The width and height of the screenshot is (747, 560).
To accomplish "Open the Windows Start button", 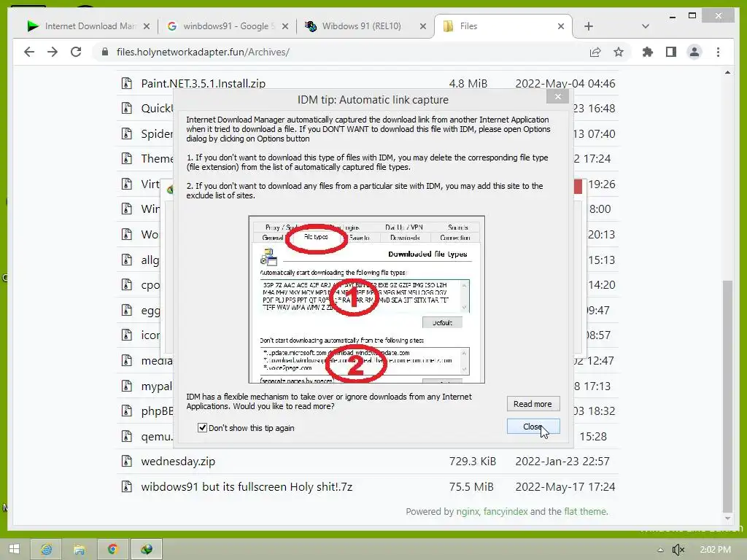I will click(15, 549).
